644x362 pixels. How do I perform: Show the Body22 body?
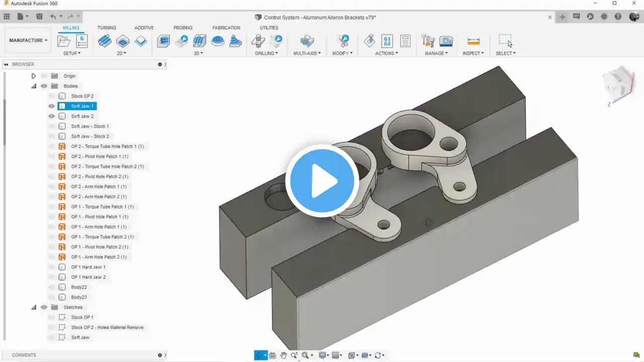point(51,287)
